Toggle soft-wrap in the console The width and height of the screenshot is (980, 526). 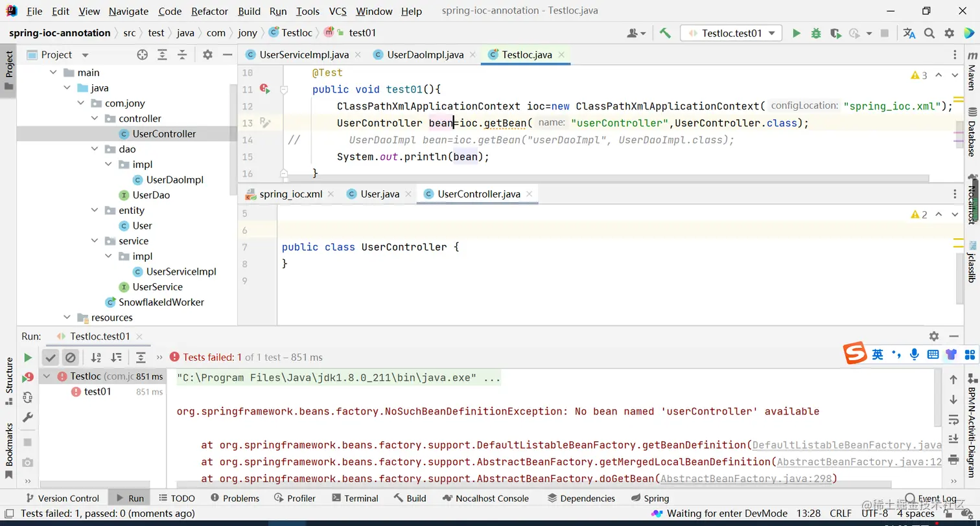[x=953, y=419]
